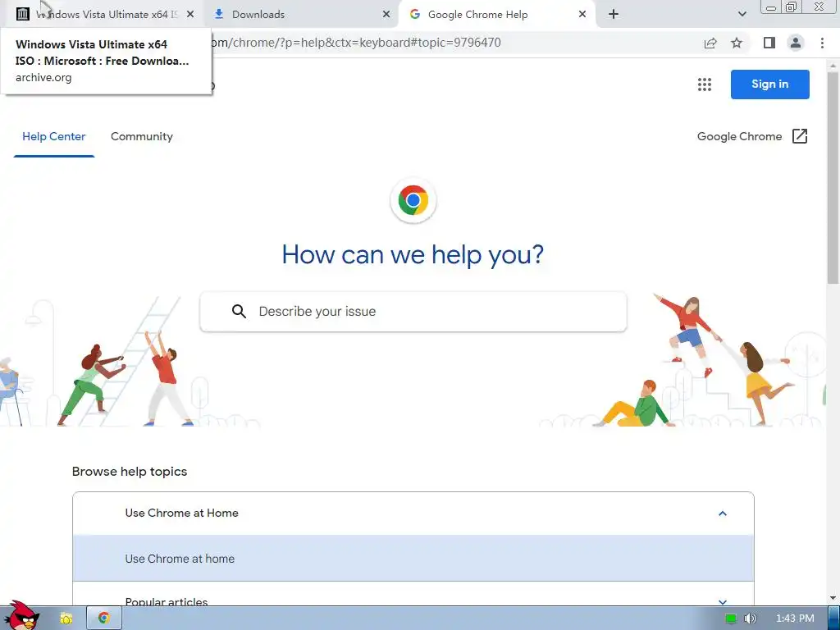The image size is (840, 630).
Task: Click the Chrome taskbar button
Action: click(104, 619)
